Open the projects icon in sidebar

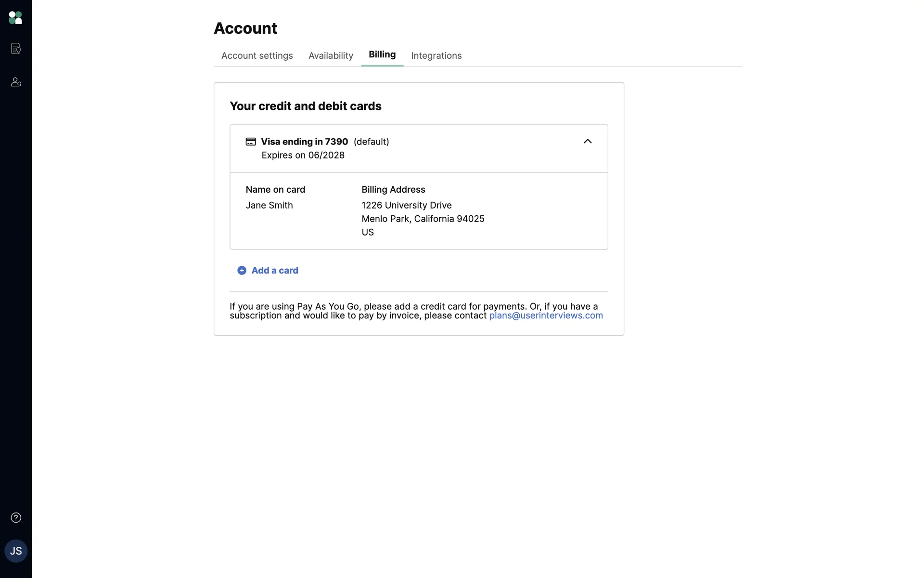16,49
